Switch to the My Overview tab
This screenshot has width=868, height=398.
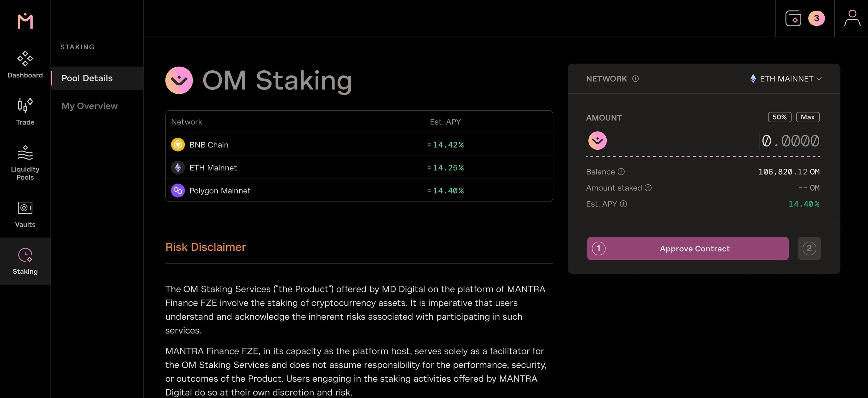tap(89, 106)
